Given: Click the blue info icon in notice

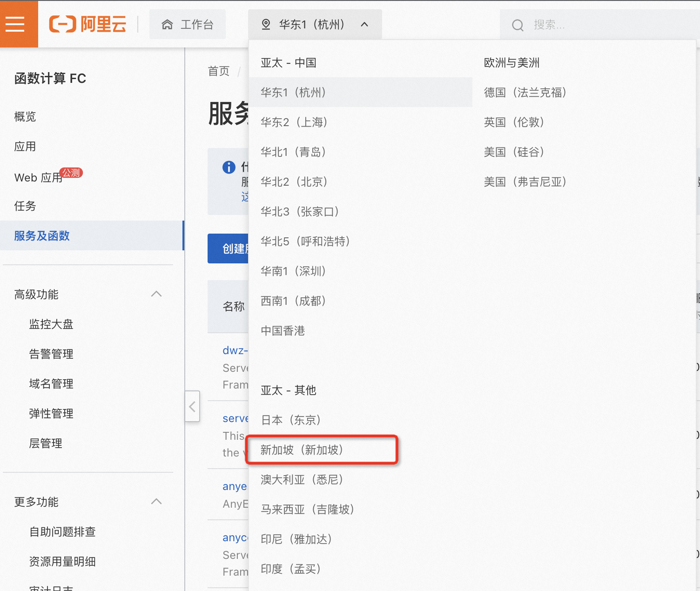Looking at the screenshot, I should pos(229,167).
